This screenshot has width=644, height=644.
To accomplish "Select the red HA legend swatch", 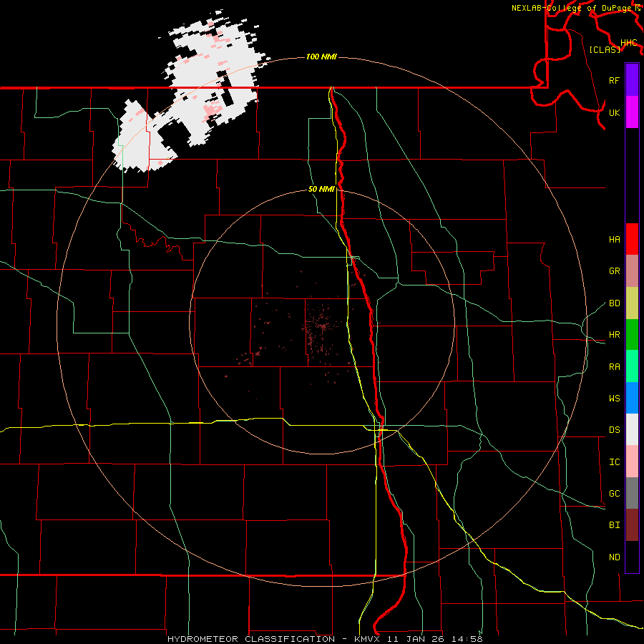I will pyautogui.click(x=632, y=239).
